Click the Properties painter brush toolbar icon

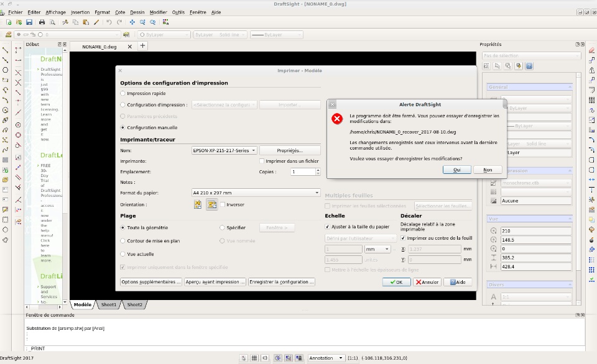click(x=96, y=22)
